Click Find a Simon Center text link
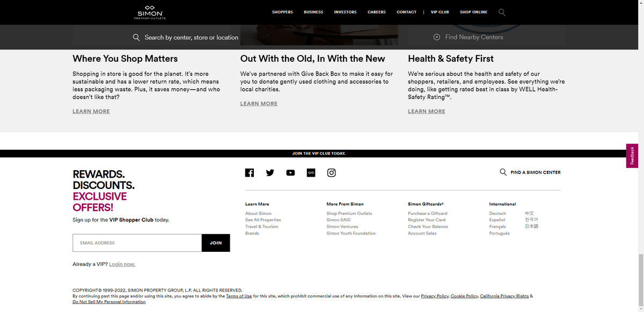This screenshot has height=312, width=644. [x=536, y=172]
